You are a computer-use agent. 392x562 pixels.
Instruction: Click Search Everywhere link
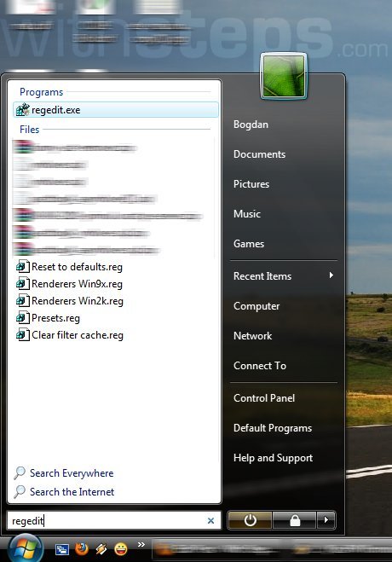pyautogui.click(x=72, y=473)
